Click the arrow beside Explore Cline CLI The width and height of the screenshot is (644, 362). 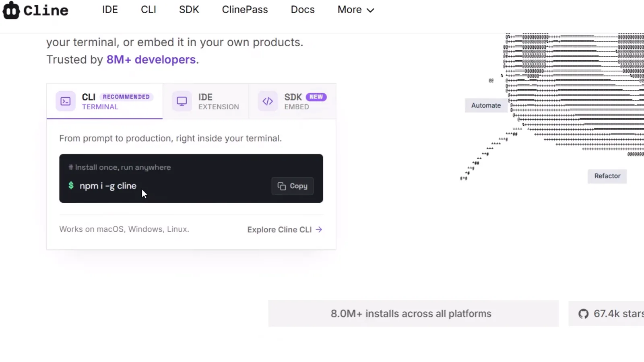pyautogui.click(x=319, y=230)
